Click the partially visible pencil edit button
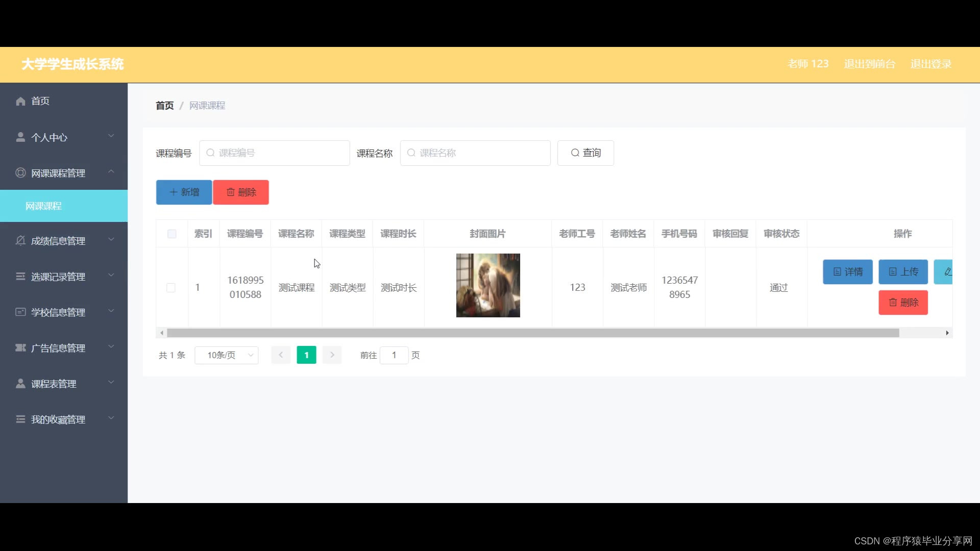This screenshot has height=551, width=980. coord(945,272)
